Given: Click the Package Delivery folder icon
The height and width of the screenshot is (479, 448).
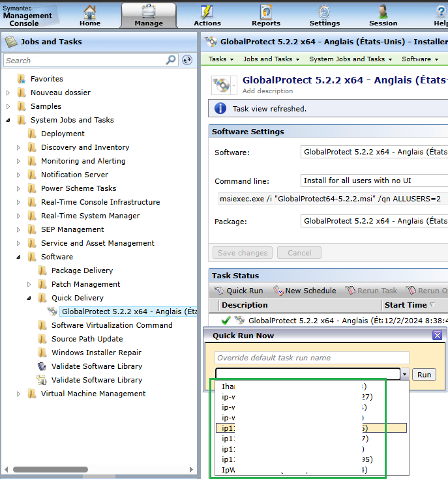Looking at the screenshot, I should pyautogui.click(x=42, y=270).
